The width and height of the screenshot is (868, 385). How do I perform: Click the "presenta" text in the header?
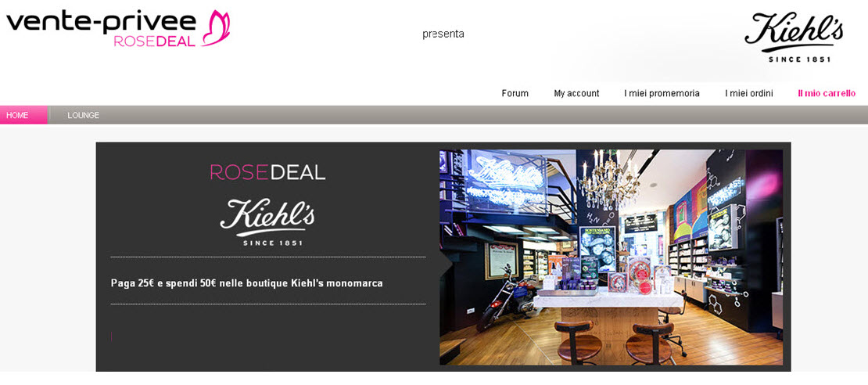tap(443, 34)
